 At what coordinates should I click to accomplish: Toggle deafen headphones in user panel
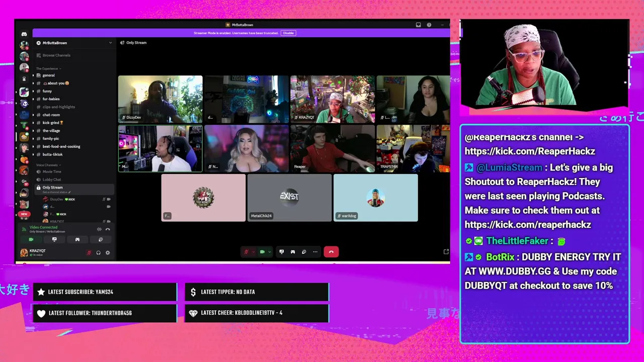click(99, 253)
